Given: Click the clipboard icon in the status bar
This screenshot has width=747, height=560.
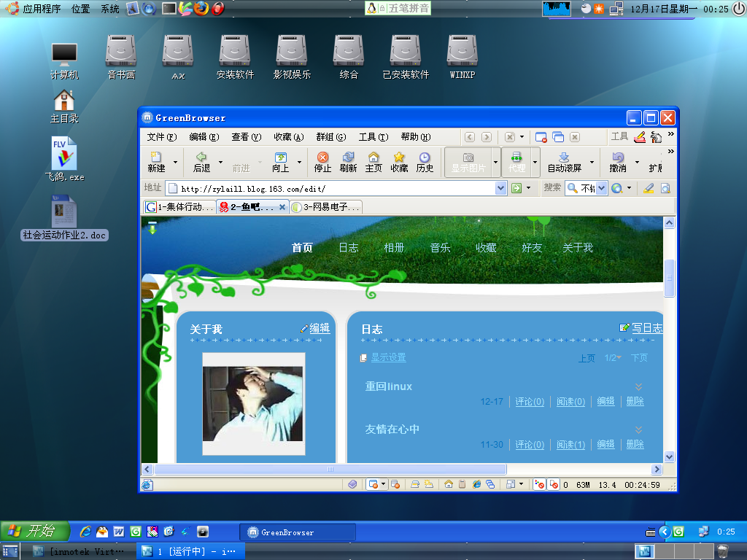Looking at the screenshot, I should (462, 484).
